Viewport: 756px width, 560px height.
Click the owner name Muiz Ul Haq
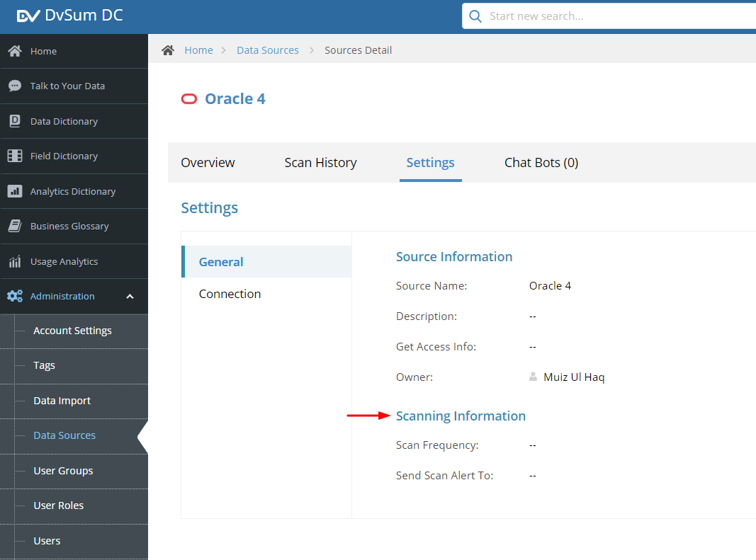[x=574, y=377]
